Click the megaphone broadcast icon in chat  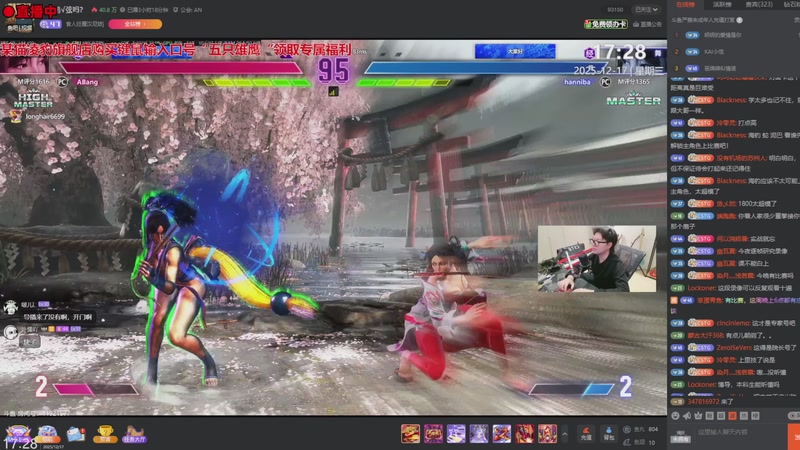tap(687, 416)
